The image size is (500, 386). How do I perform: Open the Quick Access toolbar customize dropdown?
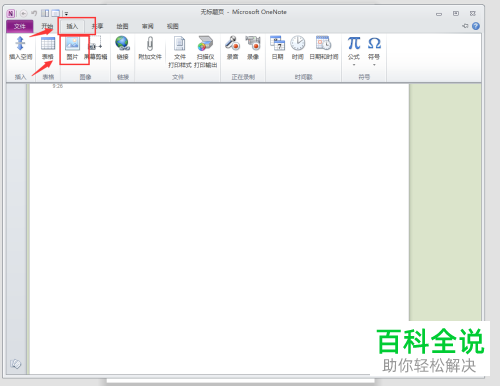pyautogui.click(x=66, y=14)
